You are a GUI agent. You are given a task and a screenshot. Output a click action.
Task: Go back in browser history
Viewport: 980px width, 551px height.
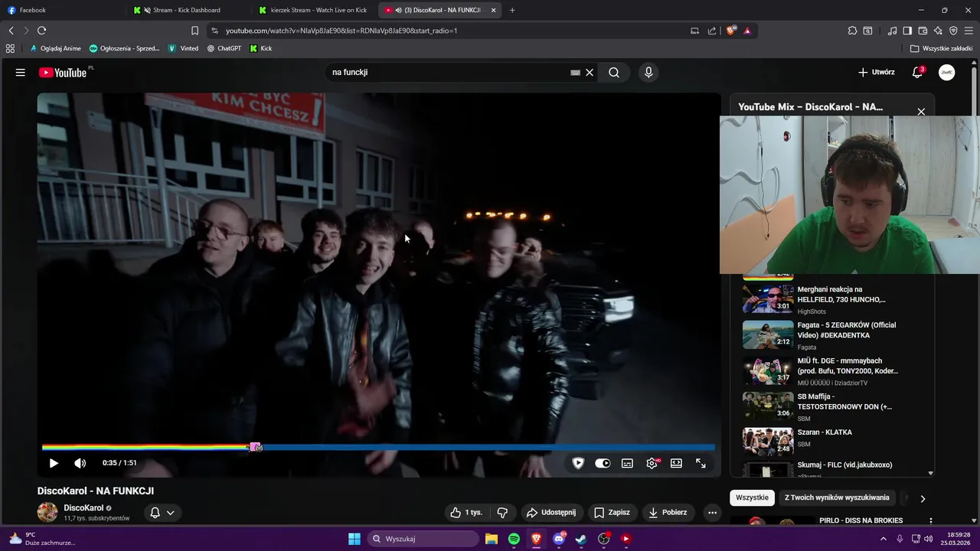(x=11, y=31)
